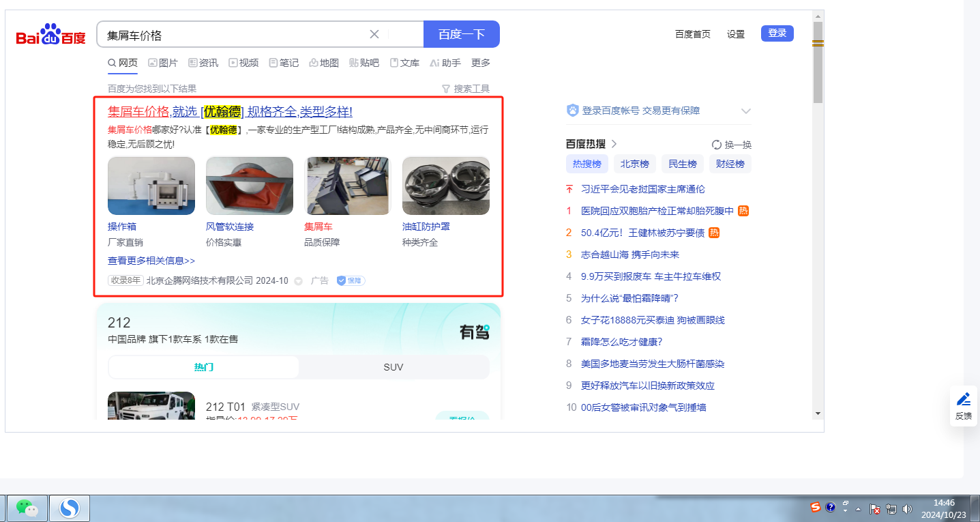Click the 油缸防护罩 product thumbnail
980x522 pixels.
click(446, 186)
